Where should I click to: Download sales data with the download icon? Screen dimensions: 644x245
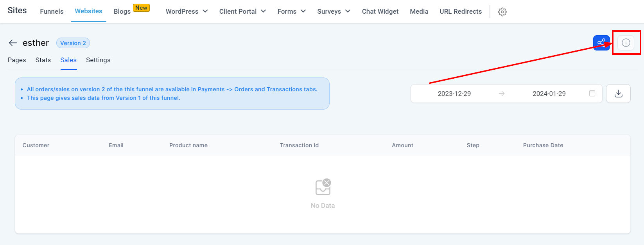(618, 94)
